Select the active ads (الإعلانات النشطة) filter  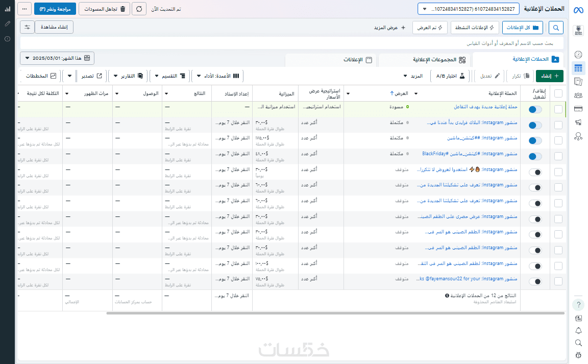[x=474, y=28]
